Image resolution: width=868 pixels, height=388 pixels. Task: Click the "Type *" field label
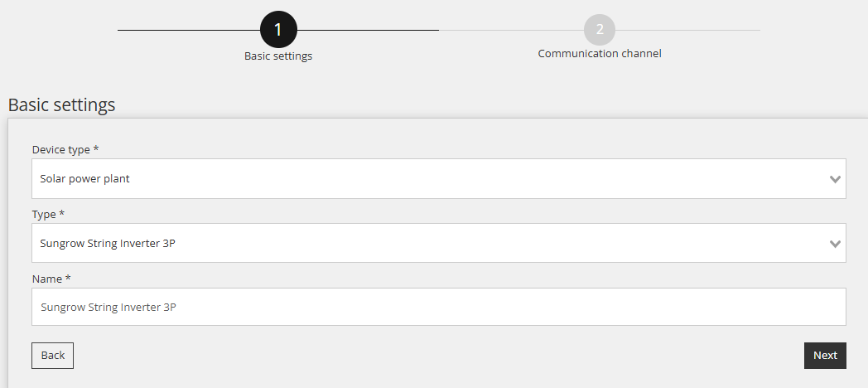(48, 214)
